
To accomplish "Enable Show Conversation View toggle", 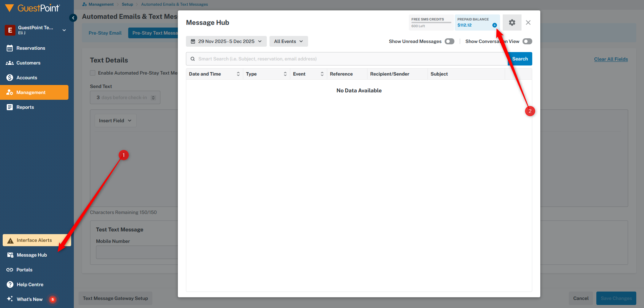I will coord(527,41).
